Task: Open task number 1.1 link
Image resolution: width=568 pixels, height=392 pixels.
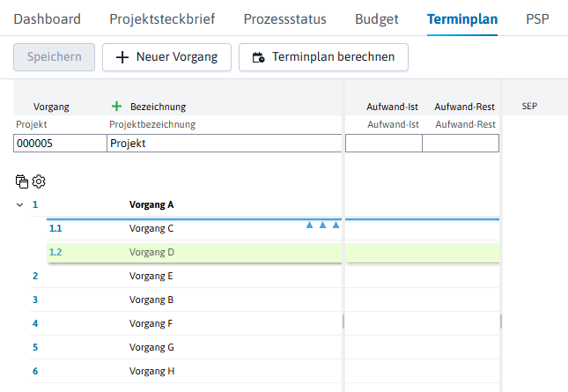Action: [55, 228]
